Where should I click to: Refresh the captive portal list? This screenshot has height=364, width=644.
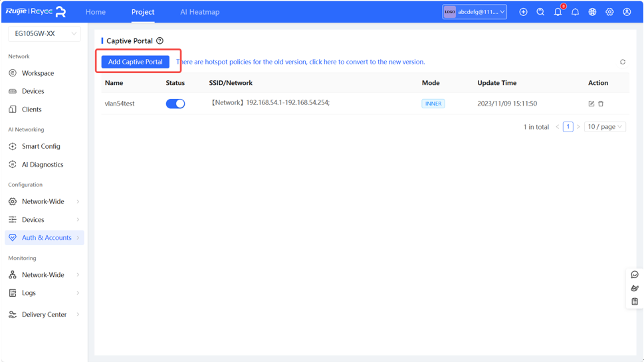click(623, 62)
